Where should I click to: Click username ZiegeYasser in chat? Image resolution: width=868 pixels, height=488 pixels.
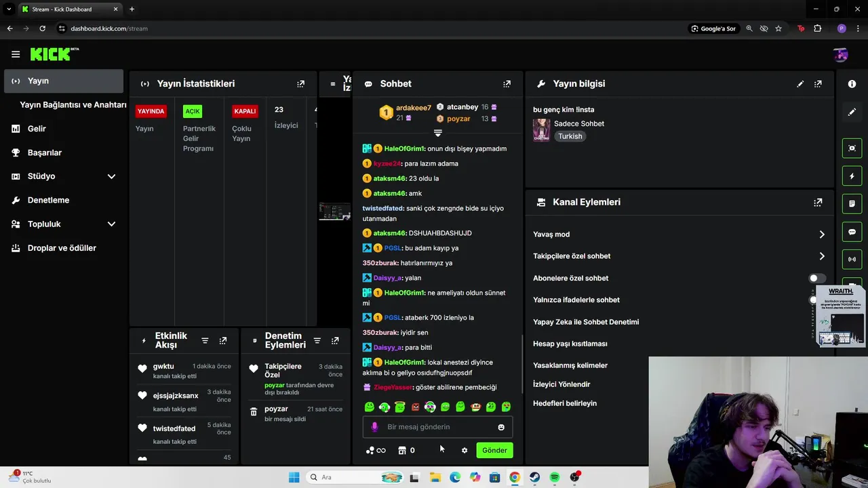(x=393, y=387)
